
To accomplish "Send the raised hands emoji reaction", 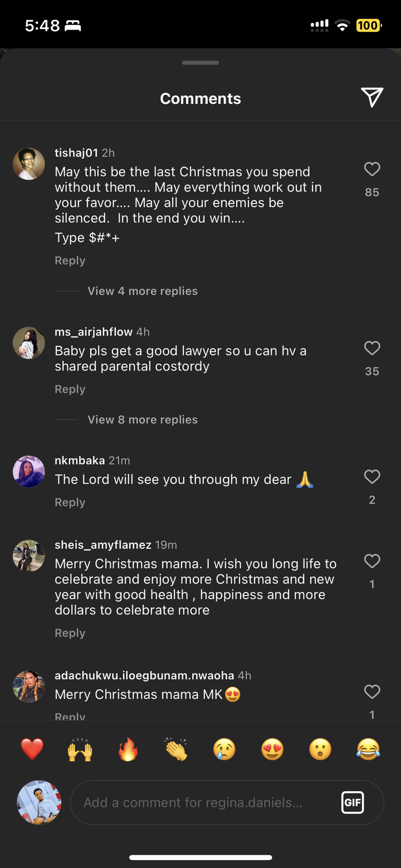I will click(x=80, y=749).
